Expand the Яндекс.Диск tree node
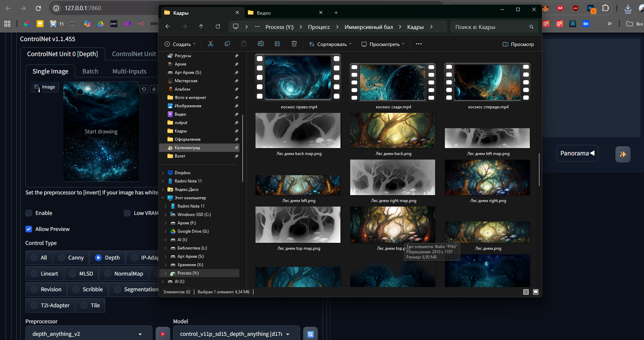This screenshot has width=644, height=340. (163, 190)
